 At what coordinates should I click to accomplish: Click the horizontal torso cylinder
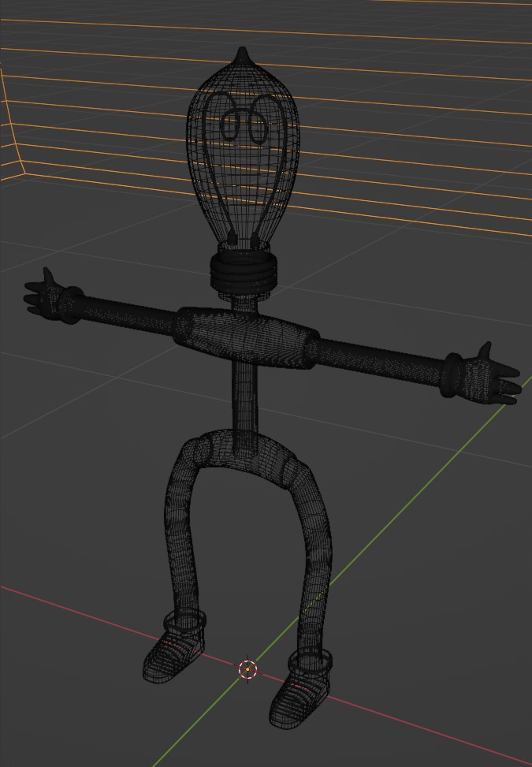point(247,337)
